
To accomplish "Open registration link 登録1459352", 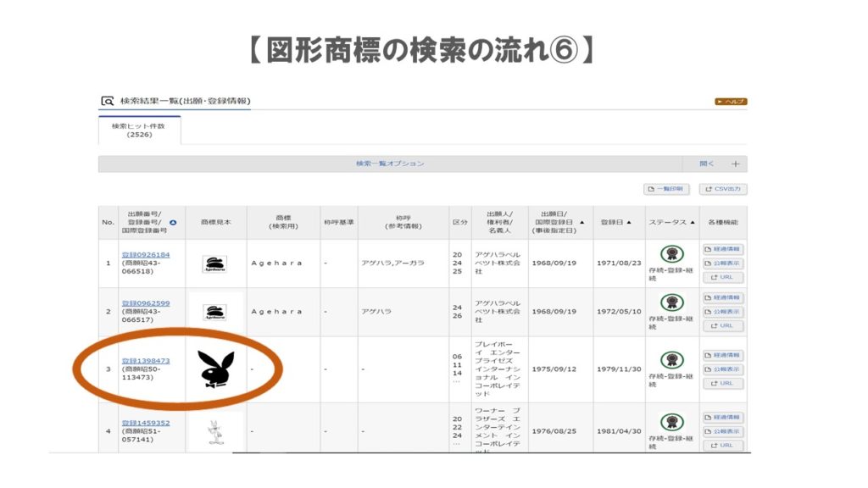I will pyautogui.click(x=146, y=423).
